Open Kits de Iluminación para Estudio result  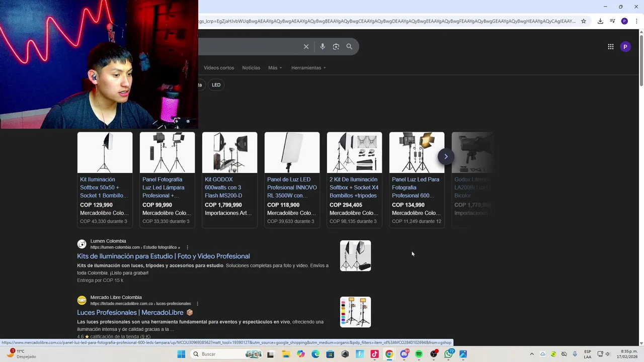(164, 256)
